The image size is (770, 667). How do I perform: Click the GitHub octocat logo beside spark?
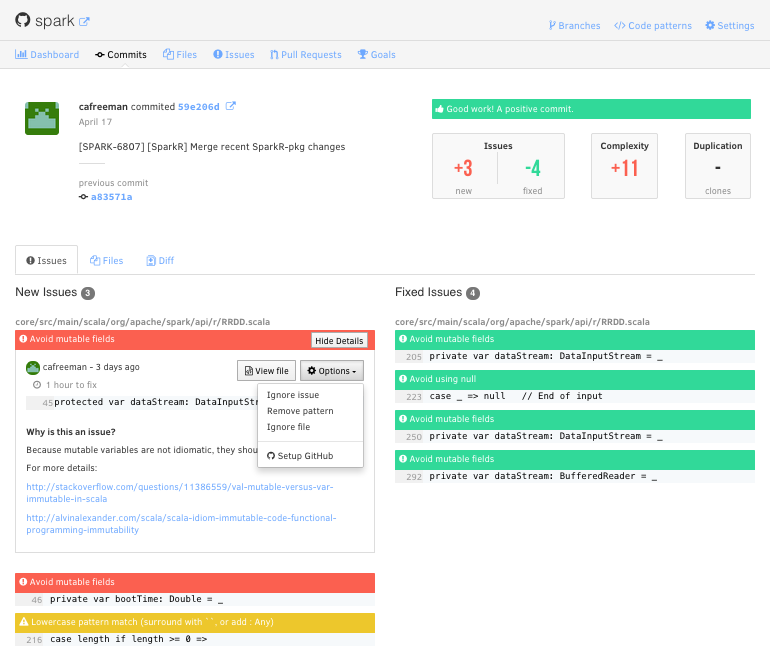tap(23, 20)
